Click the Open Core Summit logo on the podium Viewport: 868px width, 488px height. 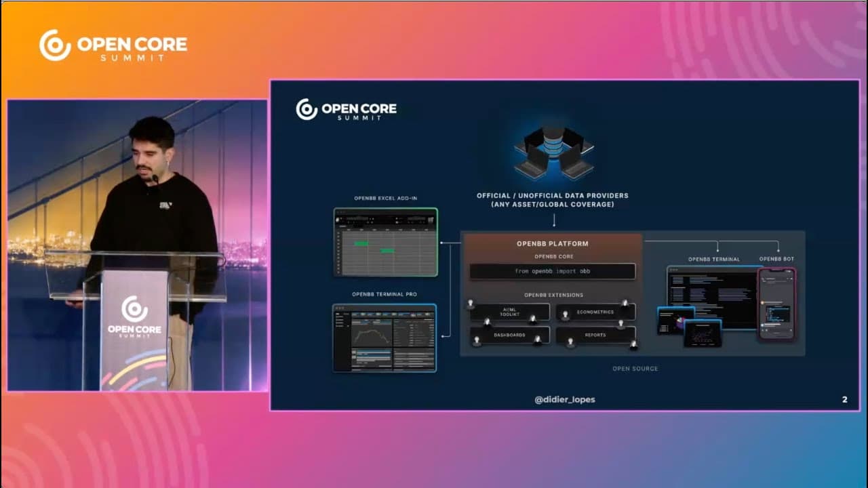click(x=134, y=317)
